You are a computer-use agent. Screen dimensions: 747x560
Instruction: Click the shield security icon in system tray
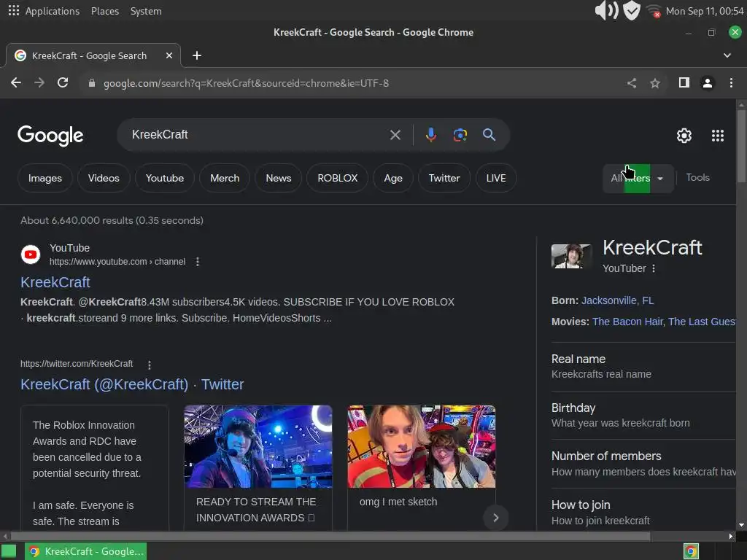tap(631, 10)
